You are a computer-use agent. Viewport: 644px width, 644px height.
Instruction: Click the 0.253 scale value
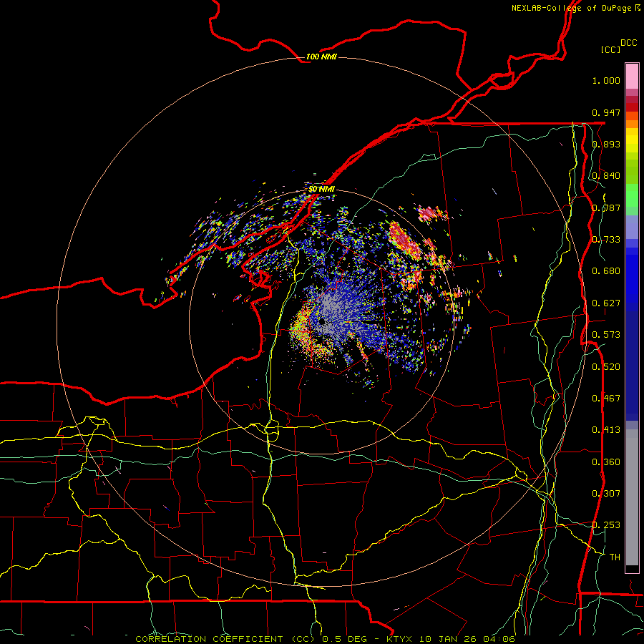[606, 525]
